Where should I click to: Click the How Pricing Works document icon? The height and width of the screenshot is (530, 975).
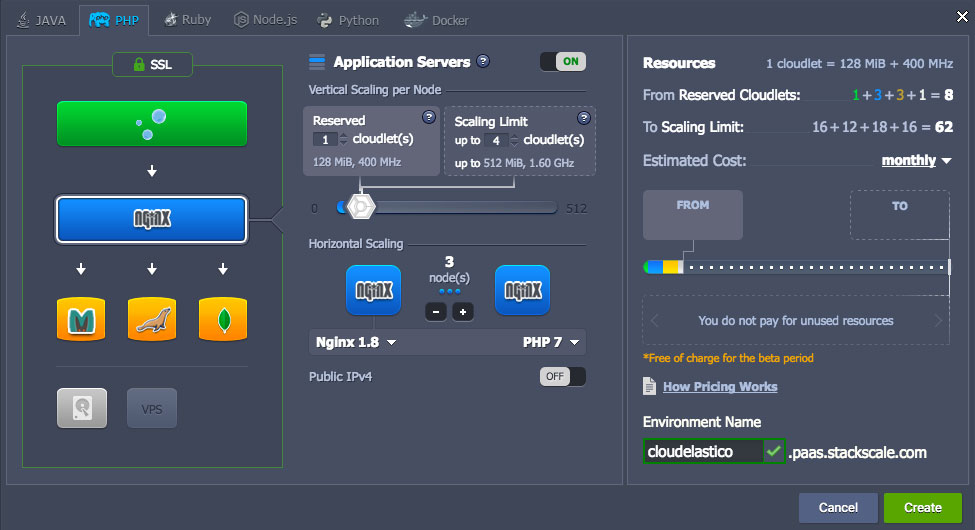tap(649, 386)
